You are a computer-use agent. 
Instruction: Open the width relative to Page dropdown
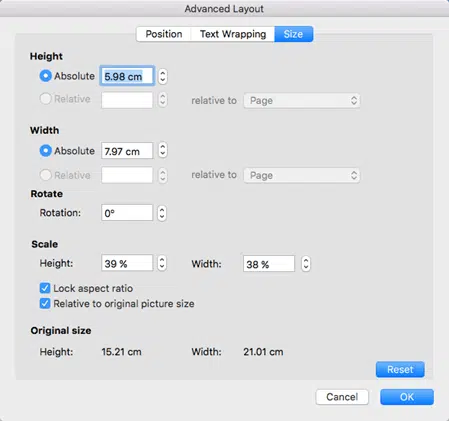tap(302, 175)
